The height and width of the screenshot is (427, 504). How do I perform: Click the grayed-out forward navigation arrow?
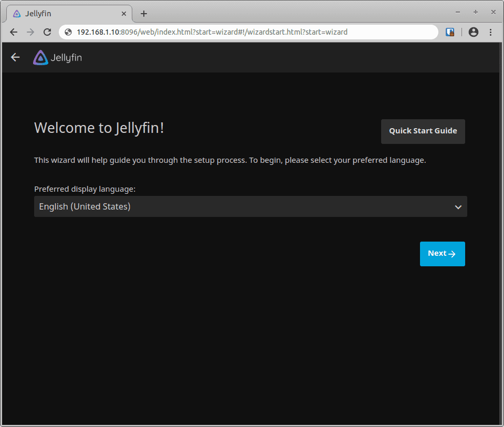pos(30,32)
